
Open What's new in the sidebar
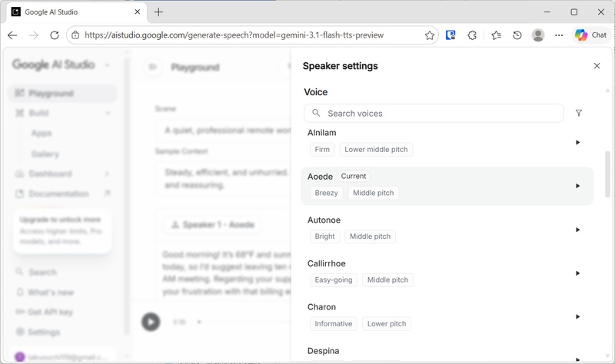(45, 293)
